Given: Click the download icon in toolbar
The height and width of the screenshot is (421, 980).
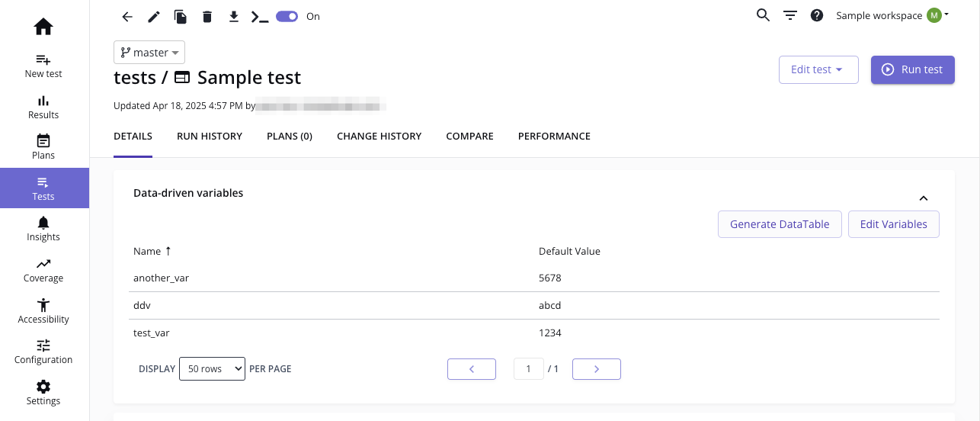Looking at the screenshot, I should 234,16.
